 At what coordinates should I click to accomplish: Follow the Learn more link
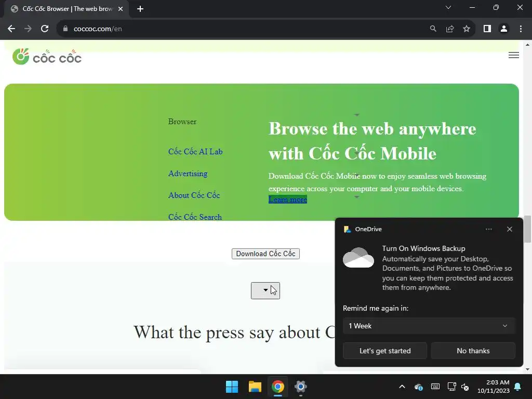point(288,199)
